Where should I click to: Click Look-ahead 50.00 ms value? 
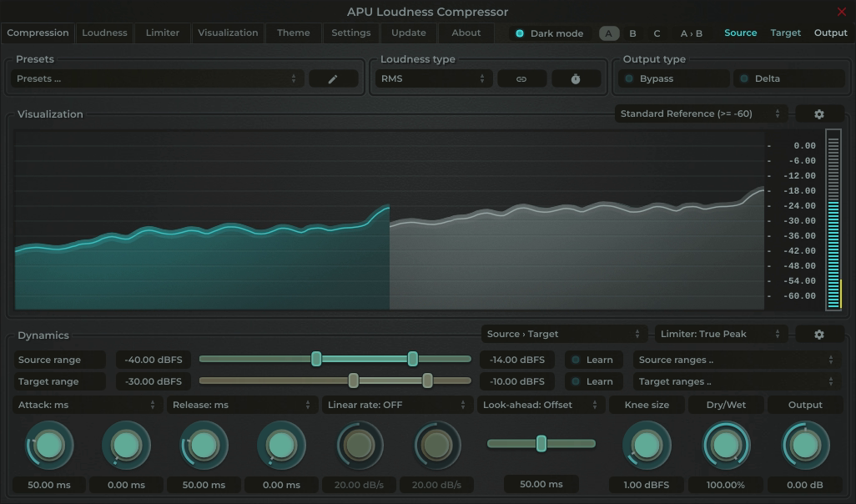point(541,484)
